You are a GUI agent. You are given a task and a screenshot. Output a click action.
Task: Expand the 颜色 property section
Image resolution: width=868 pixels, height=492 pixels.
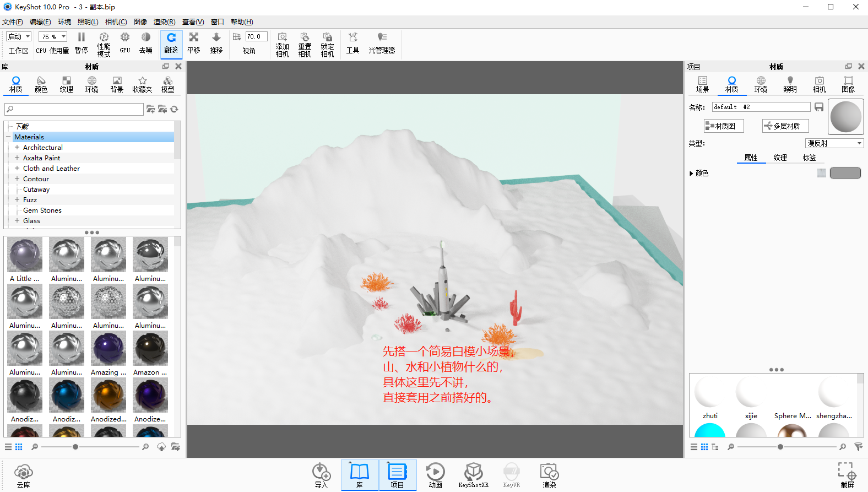(691, 174)
